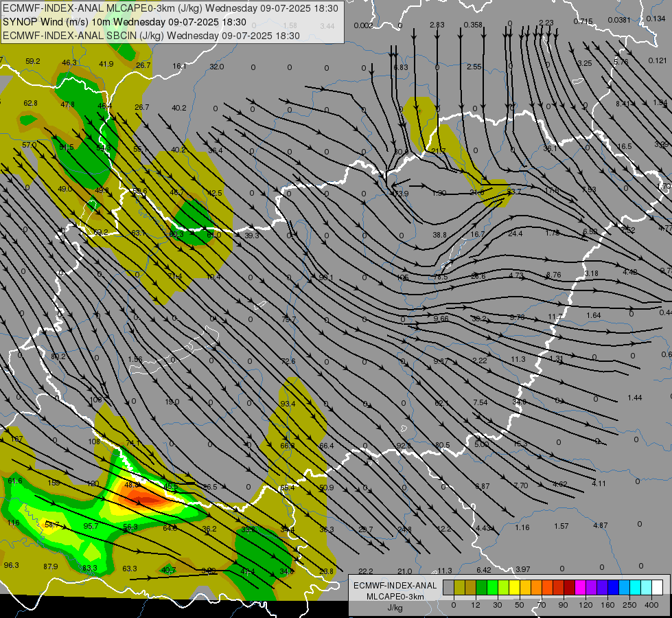Click the grid value 93.4
This screenshot has width=672, height=618.
[288, 404]
